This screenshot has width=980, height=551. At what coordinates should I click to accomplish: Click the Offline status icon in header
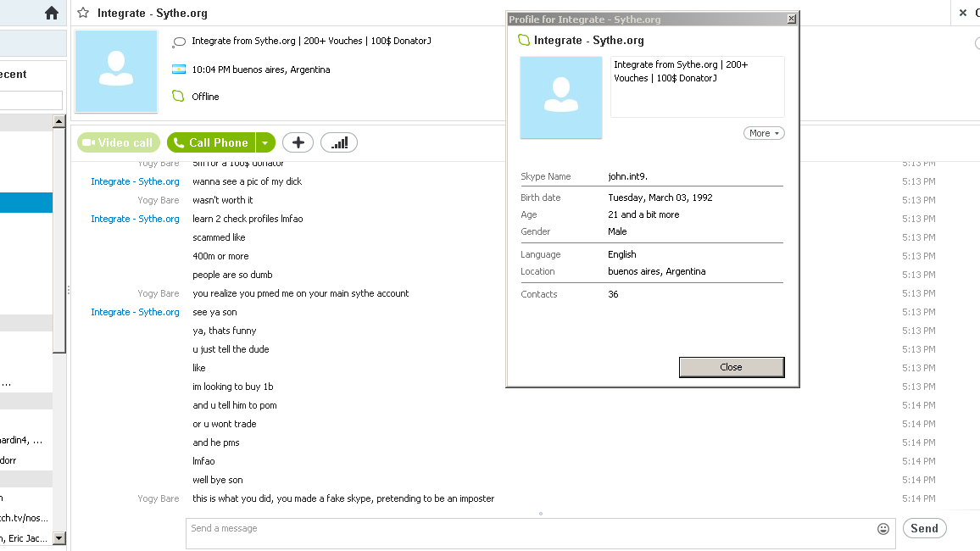point(178,96)
